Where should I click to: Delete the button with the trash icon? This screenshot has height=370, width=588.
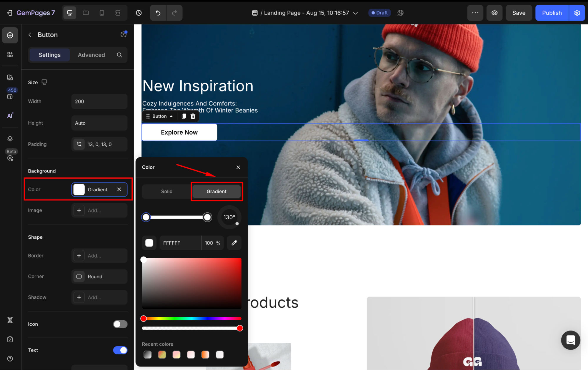[193, 116]
